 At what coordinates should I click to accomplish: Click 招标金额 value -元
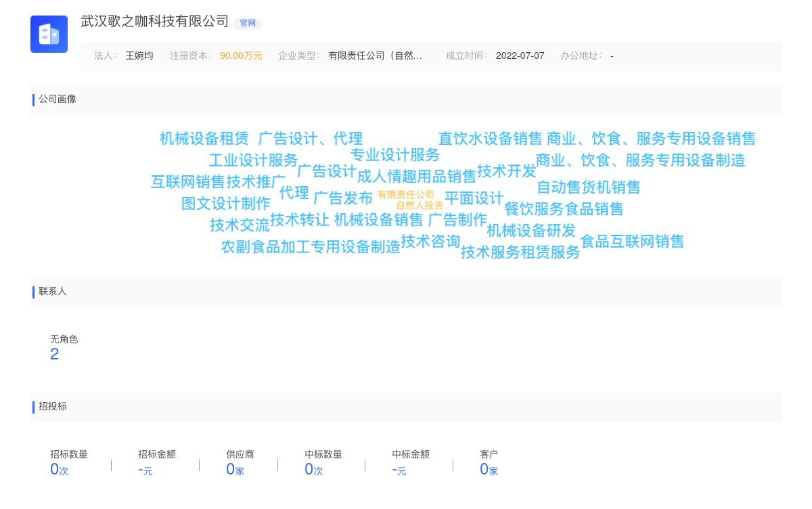145,469
